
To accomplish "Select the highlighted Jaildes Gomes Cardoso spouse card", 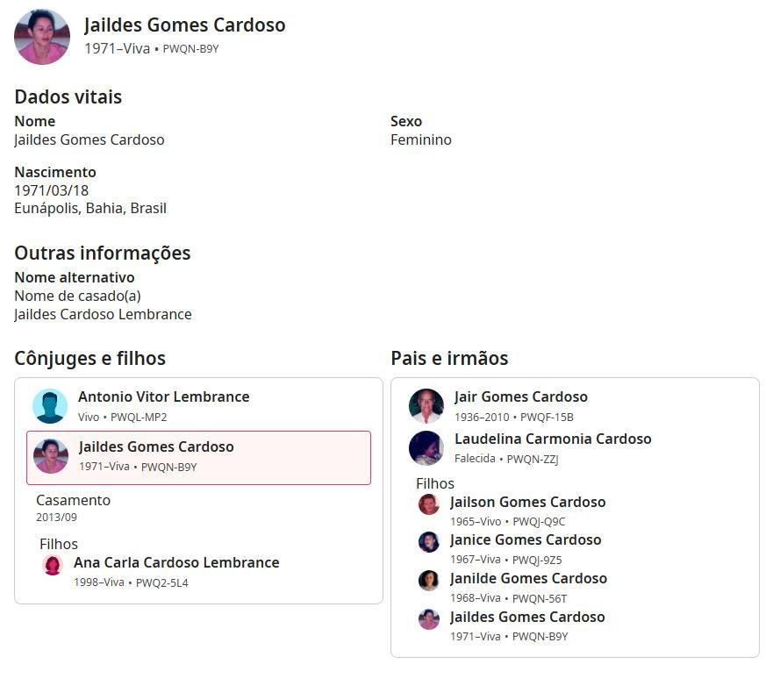I will 198,457.
